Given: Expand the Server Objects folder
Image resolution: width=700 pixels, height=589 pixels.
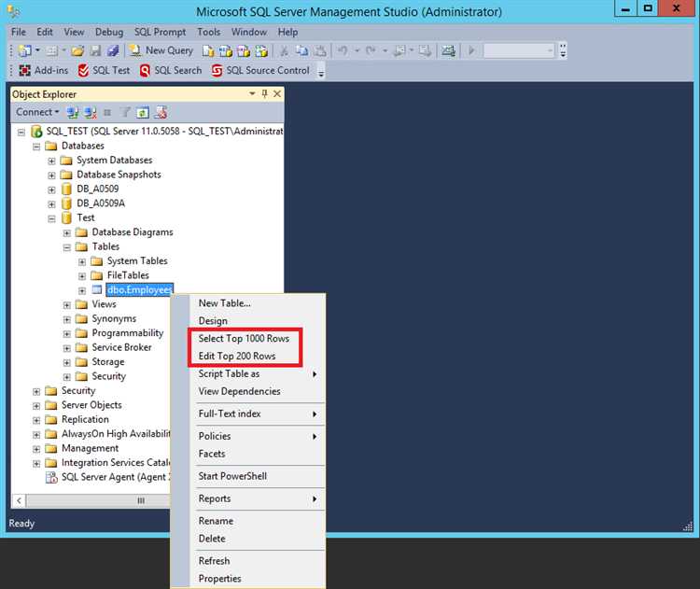Looking at the screenshot, I should 36,406.
